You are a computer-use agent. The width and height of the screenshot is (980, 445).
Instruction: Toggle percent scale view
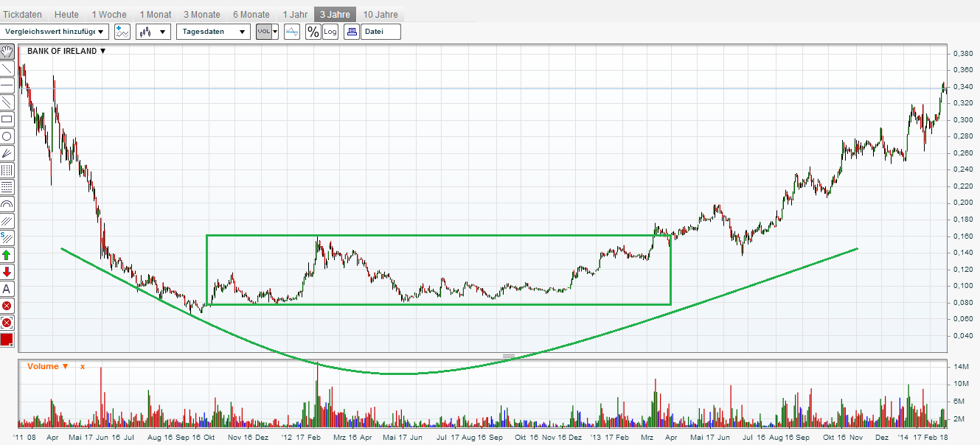pos(313,32)
